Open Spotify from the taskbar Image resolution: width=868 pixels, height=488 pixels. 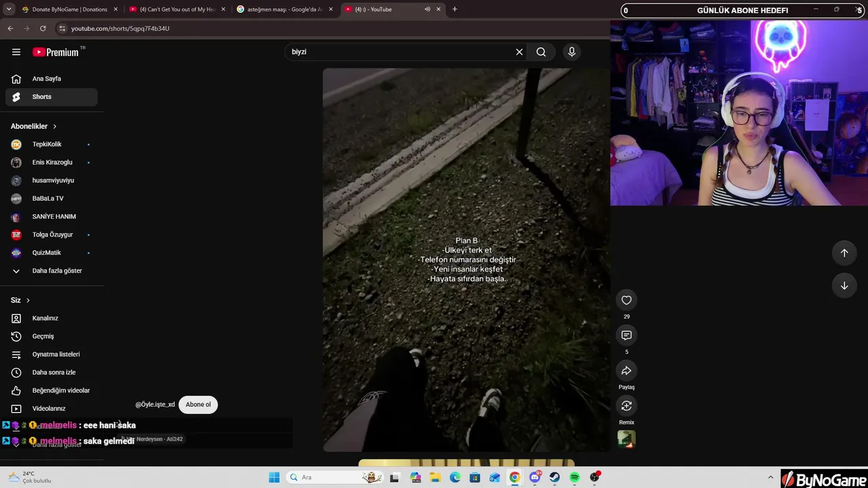click(574, 477)
